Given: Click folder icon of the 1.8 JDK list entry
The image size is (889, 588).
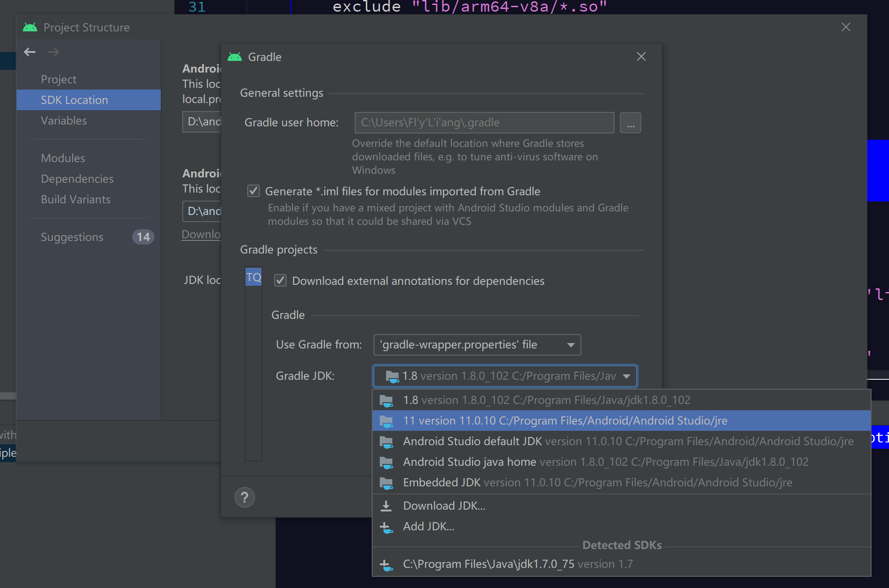Looking at the screenshot, I should click(387, 400).
